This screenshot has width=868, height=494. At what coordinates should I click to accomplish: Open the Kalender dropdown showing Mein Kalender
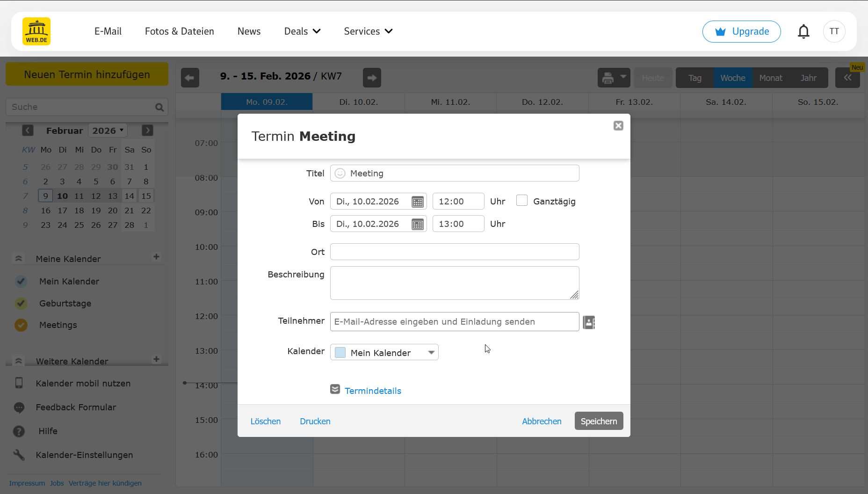click(384, 353)
